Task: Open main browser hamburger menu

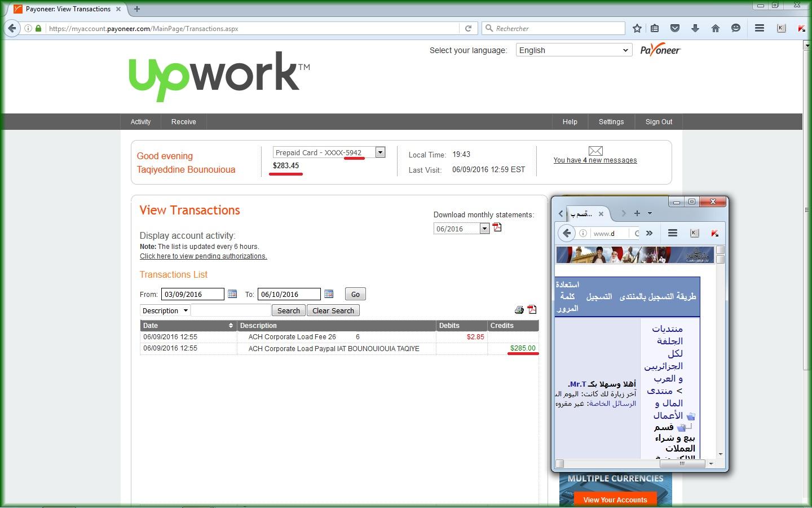Action: [760, 28]
